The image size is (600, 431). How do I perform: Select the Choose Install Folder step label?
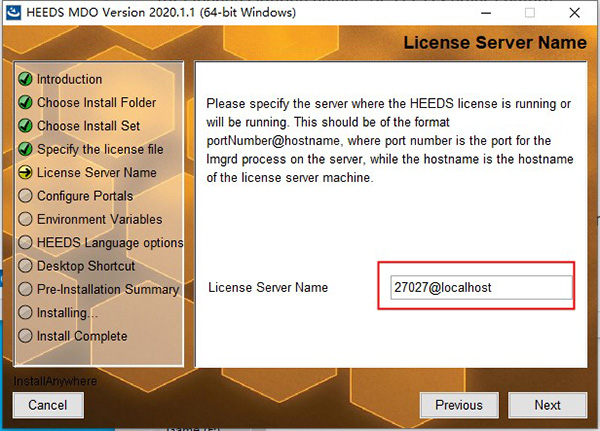point(96,103)
